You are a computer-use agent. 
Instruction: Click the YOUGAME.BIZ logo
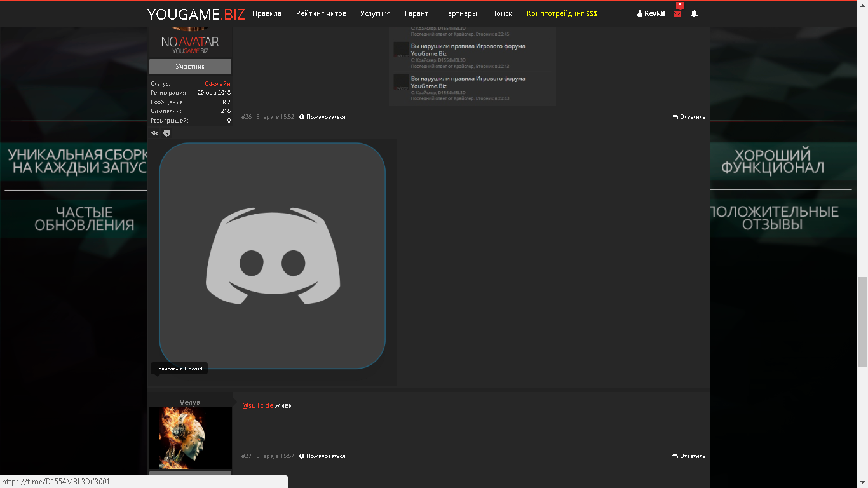coord(196,14)
